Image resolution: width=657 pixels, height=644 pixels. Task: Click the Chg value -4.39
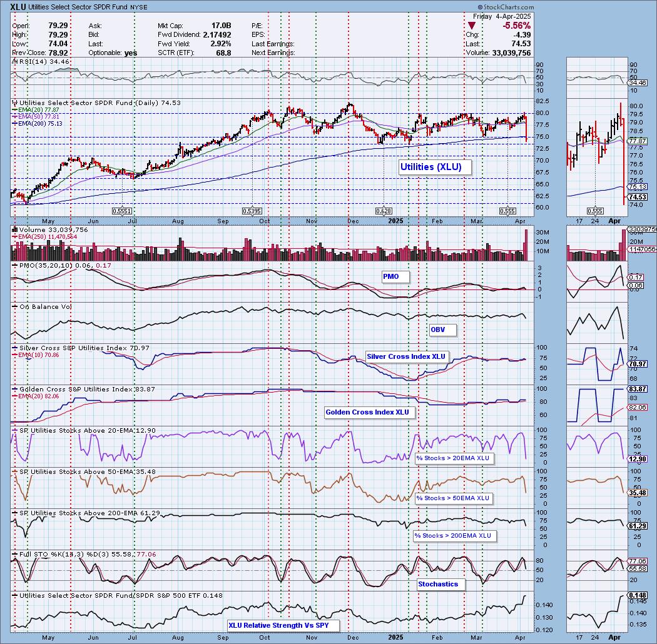[x=522, y=35]
